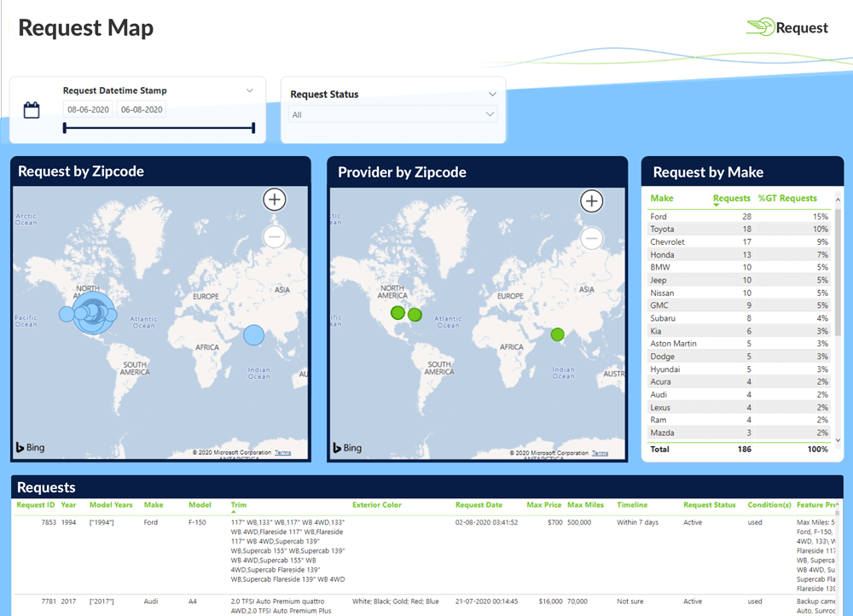Click the Request logo in the header
The height and width of the screenshot is (616, 853).
point(786,26)
